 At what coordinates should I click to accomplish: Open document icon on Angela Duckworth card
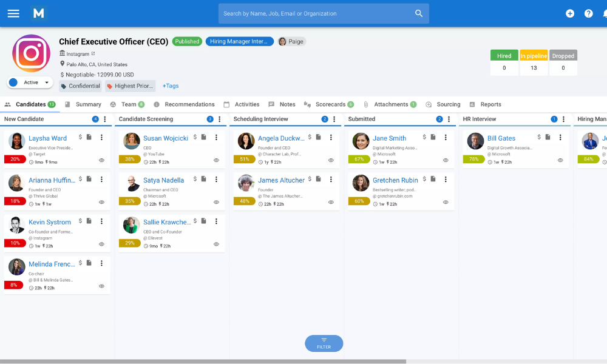coord(319,137)
